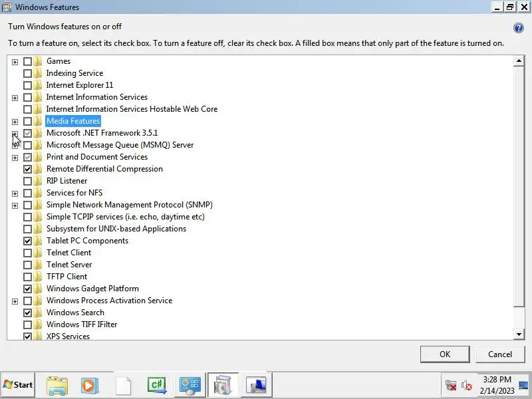Select Internet Information Services Hostable Web Core
This screenshot has width=532, height=399.
(x=132, y=109)
